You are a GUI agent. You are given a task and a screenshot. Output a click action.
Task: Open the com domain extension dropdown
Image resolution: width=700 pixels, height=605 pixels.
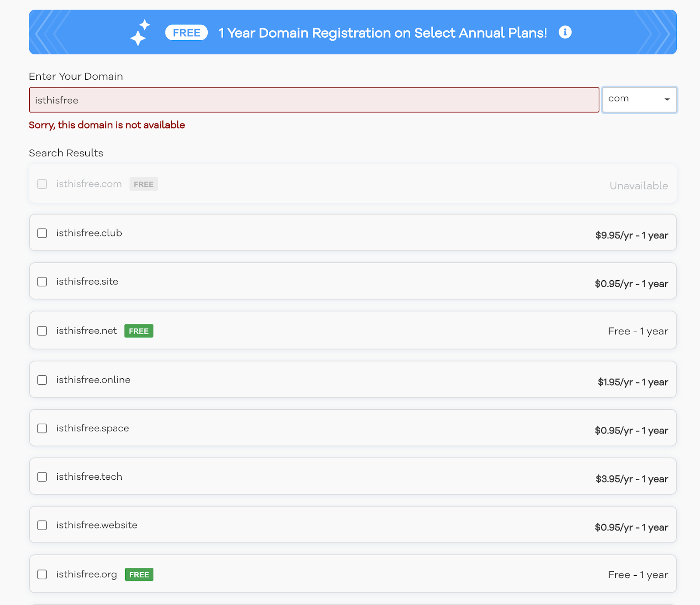pyautogui.click(x=639, y=100)
